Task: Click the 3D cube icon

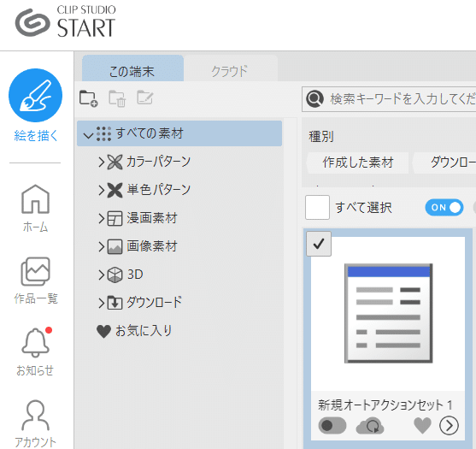Action: (x=115, y=275)
